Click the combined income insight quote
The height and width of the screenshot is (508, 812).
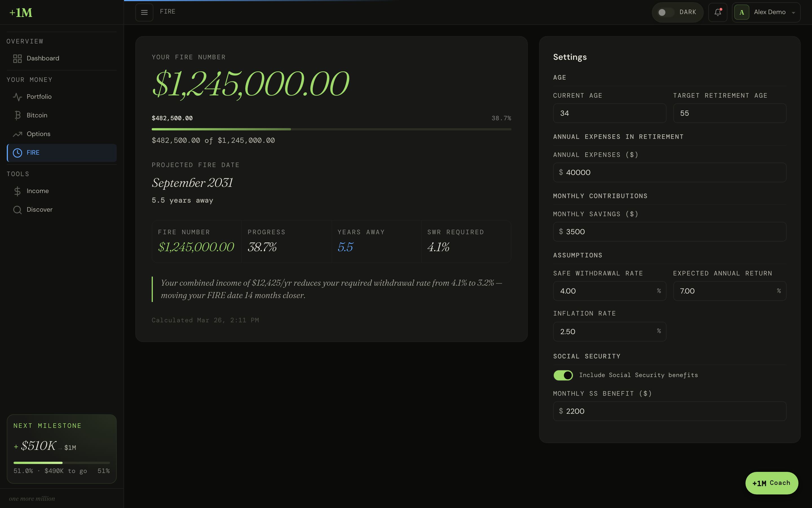click(x=331, y=289)
